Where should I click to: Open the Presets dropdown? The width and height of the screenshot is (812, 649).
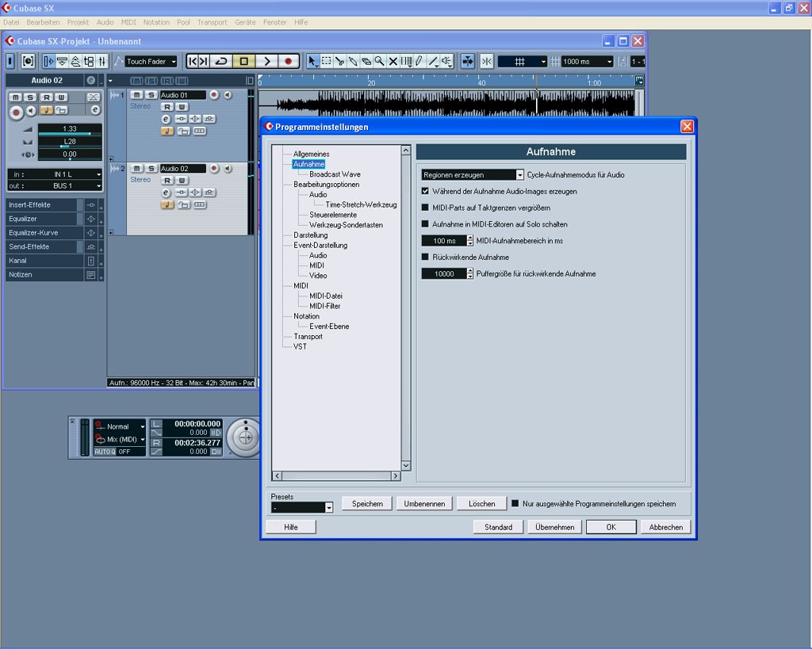[302, 508]
